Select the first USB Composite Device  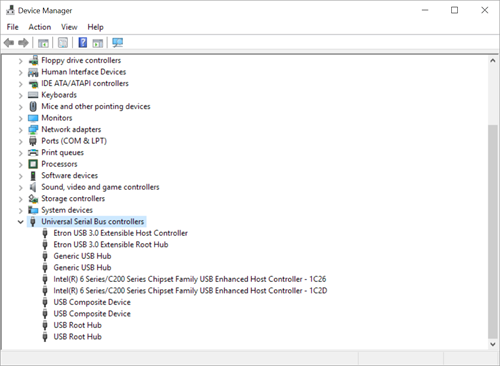pos(92,302)
